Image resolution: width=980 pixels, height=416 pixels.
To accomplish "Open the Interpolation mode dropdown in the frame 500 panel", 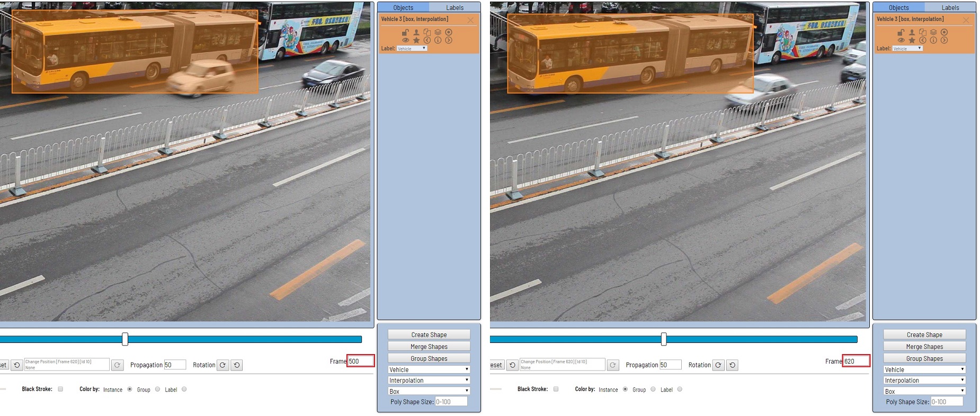I will [429, 380].
